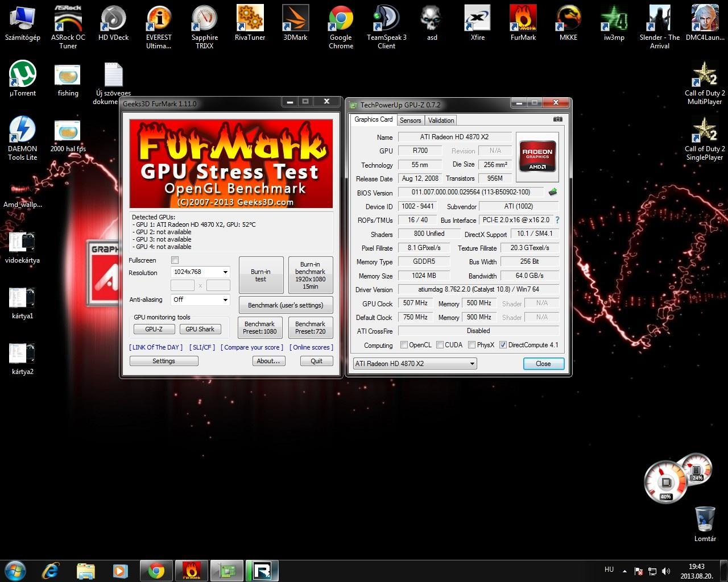
Task: Open the Xfire desktop shortcut
Action: [477, 24]
